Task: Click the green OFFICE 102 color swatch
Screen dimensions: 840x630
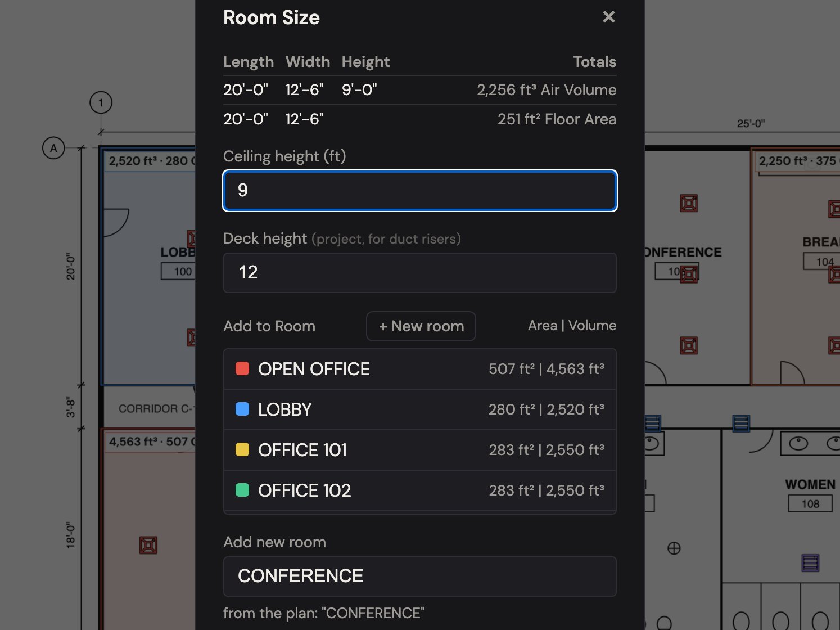Action: 242,490
